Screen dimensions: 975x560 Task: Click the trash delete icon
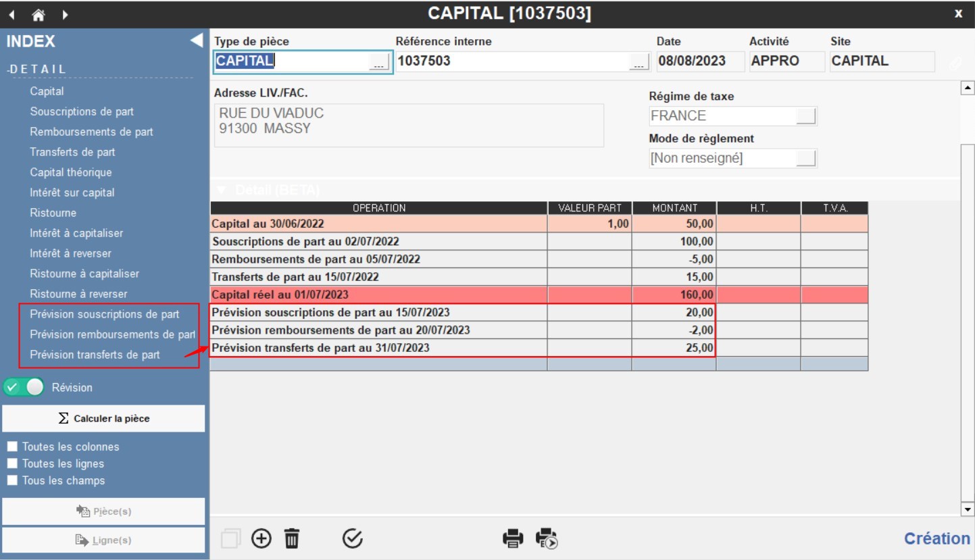(x=291, y=538)
